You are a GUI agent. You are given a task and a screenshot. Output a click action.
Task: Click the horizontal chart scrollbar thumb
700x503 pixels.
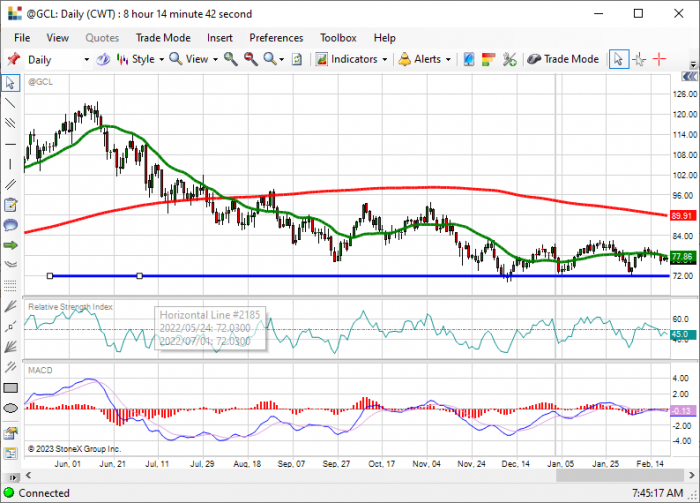point(620,475)
